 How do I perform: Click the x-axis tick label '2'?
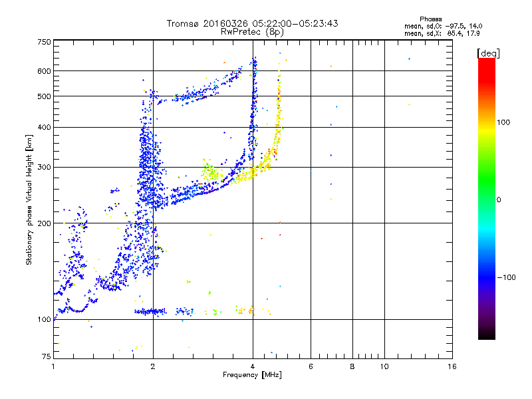point(153,366)
